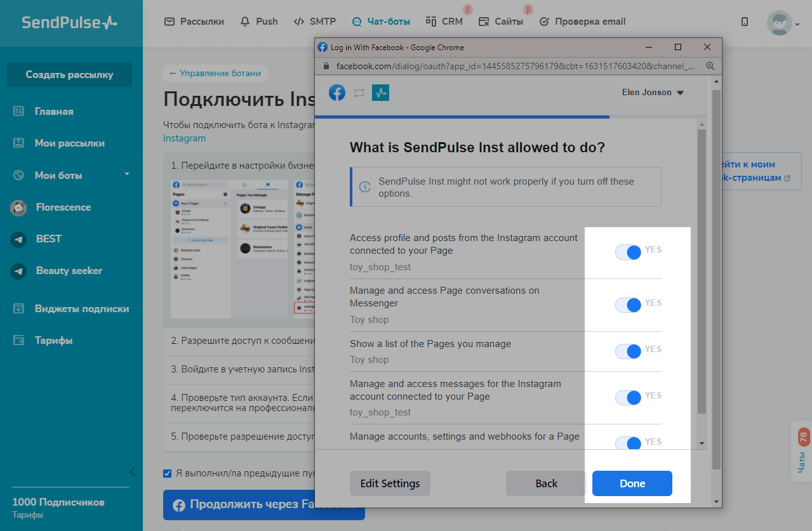
Task: Expand step 5 Проверьте разрешение доступа
Action: coord(239,436)
